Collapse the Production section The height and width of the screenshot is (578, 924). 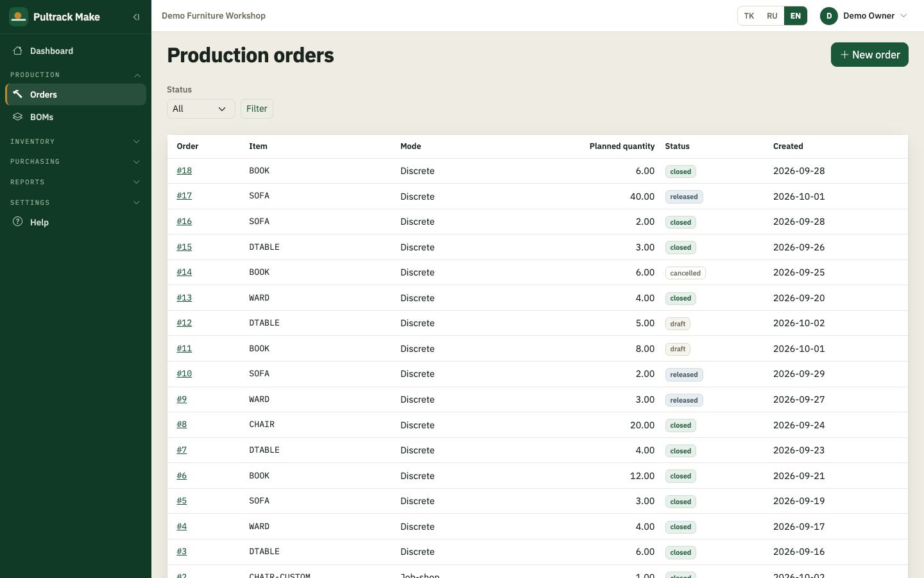tap(76, 75)
